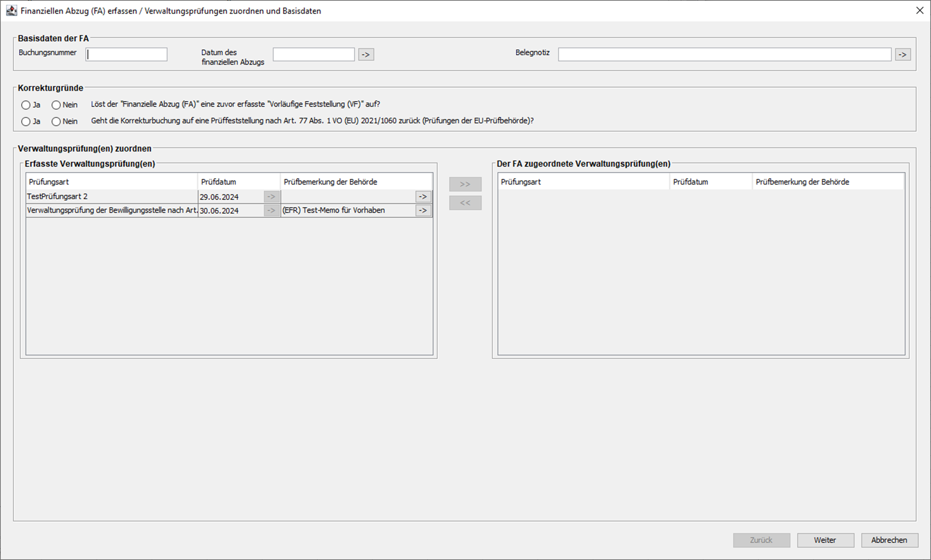This screenshot has width=931, height=560.
Task: Select the TestPrüfungsart 2 table row
Action: (x=110, y=197)
